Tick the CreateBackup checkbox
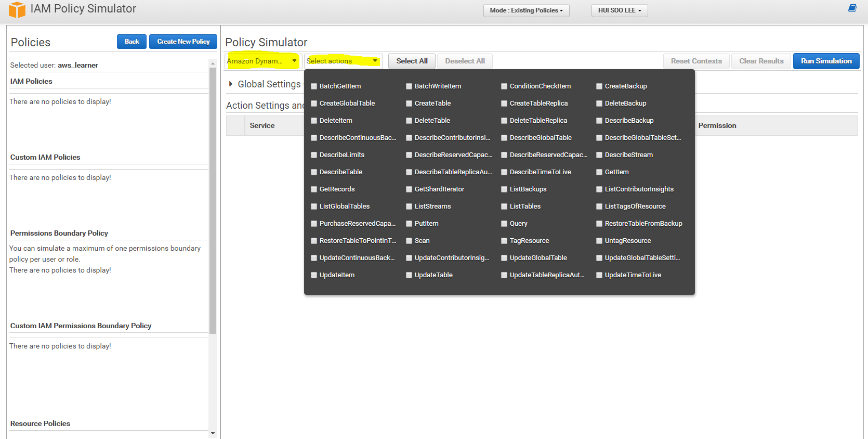Screen dimensions: 868x439 pos(599,86)
